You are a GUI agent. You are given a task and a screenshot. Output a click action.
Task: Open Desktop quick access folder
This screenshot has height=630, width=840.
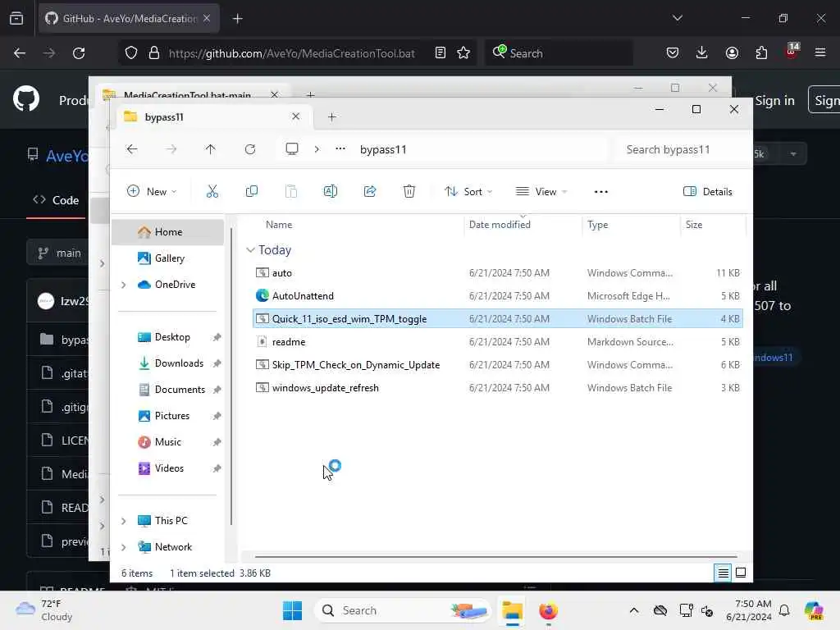pos(167,337)
